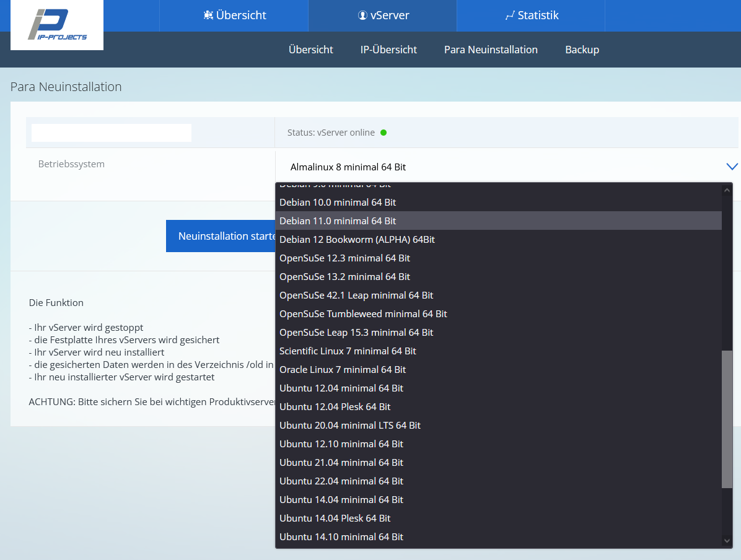Click the IP-Projects logo

click(x=57, y=25)
